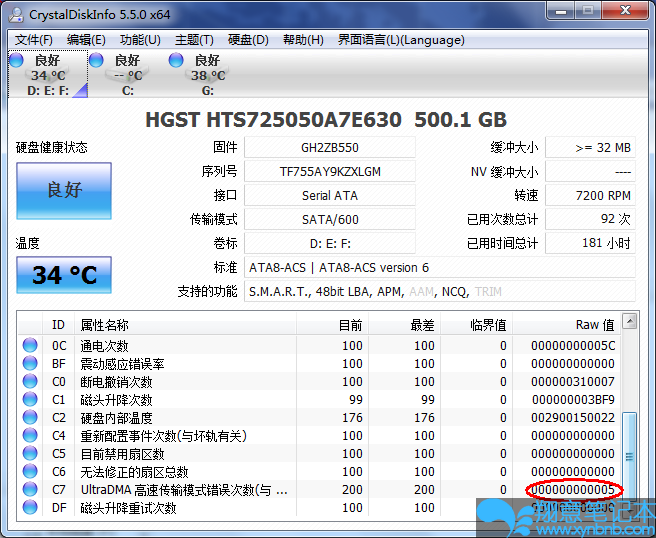This screenshot has width=656, height=538.
Task: Click the ID column header
Action: point(58,325)
